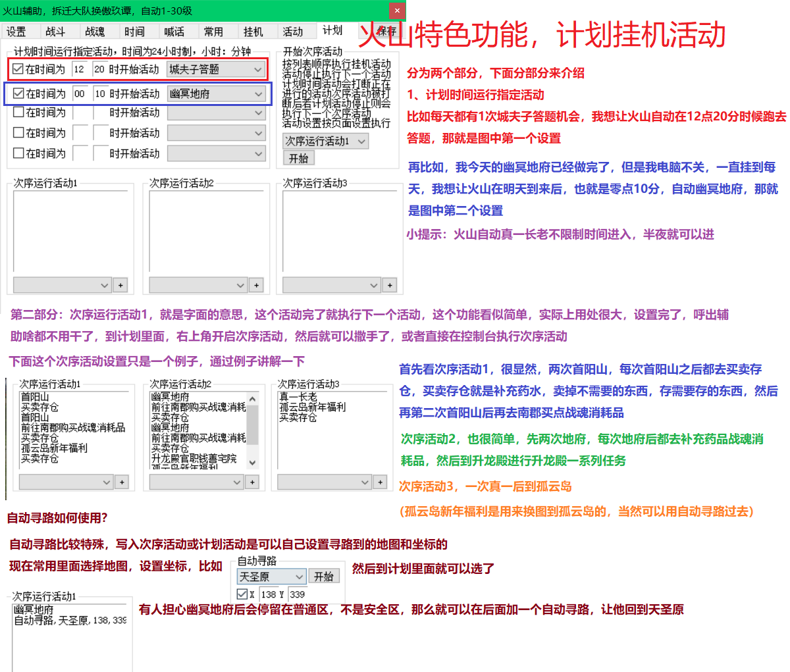Screen dimensions: 790x672
Task: Open dropdown under the empty 次序运行活动2 list
Action: [x=198, y=286]
